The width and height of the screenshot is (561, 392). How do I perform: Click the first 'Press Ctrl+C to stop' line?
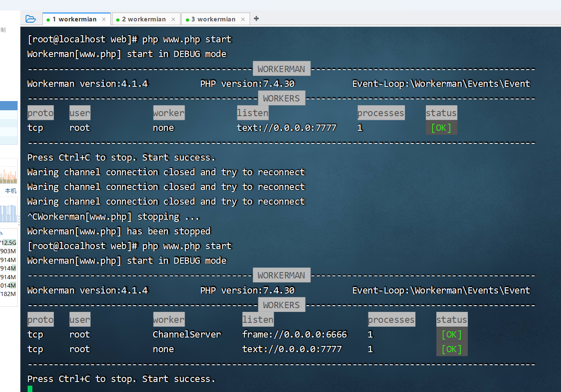coord(121,158)
